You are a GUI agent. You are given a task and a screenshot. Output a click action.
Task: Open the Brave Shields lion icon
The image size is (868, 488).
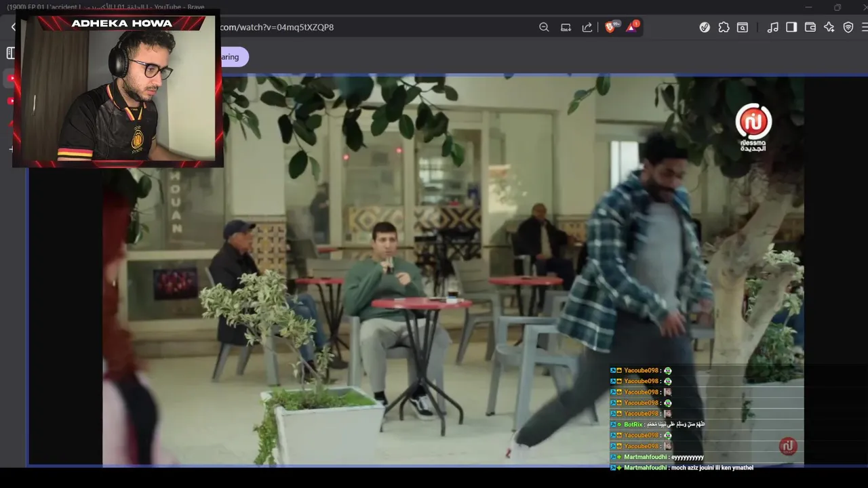coord(610,27)
